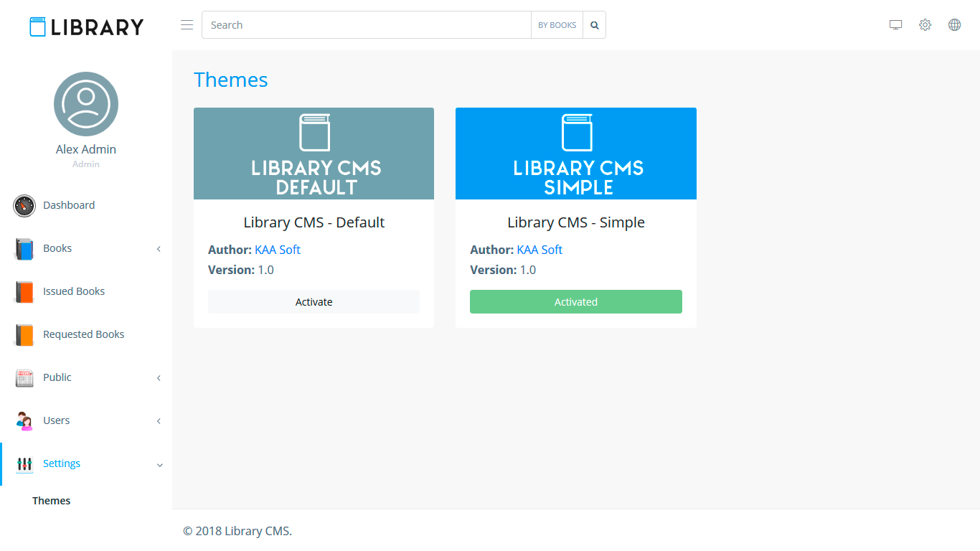Click the green Activated button
The height and width of the screenshot is (551, 980).
(x=575, y=302)
